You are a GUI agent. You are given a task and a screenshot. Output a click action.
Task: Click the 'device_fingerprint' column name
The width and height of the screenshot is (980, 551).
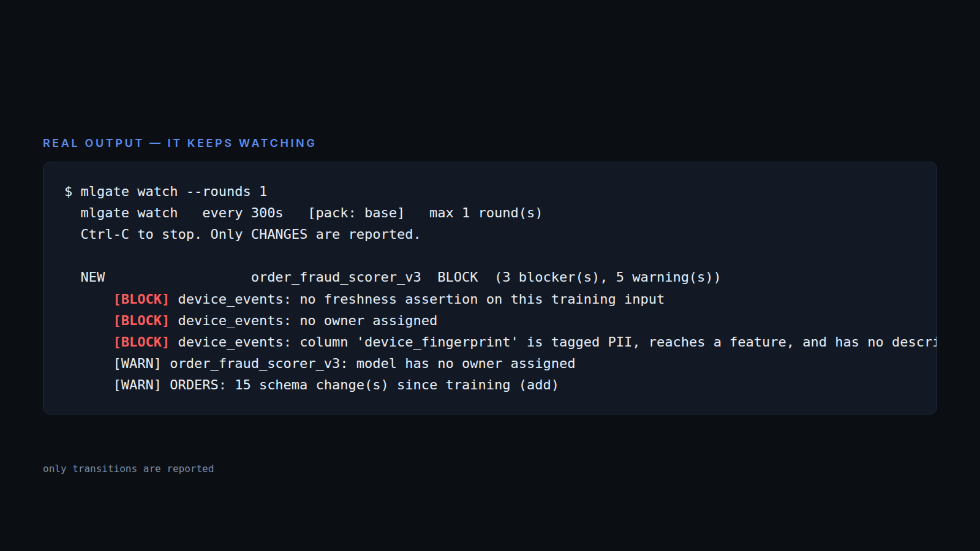[437, 342]
